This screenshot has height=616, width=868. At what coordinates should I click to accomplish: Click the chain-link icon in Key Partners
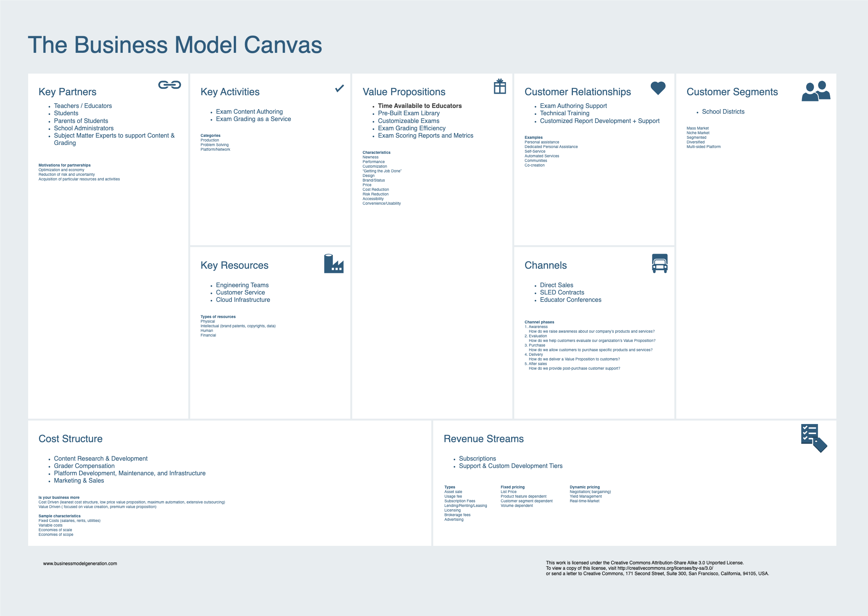pos(170,85)
